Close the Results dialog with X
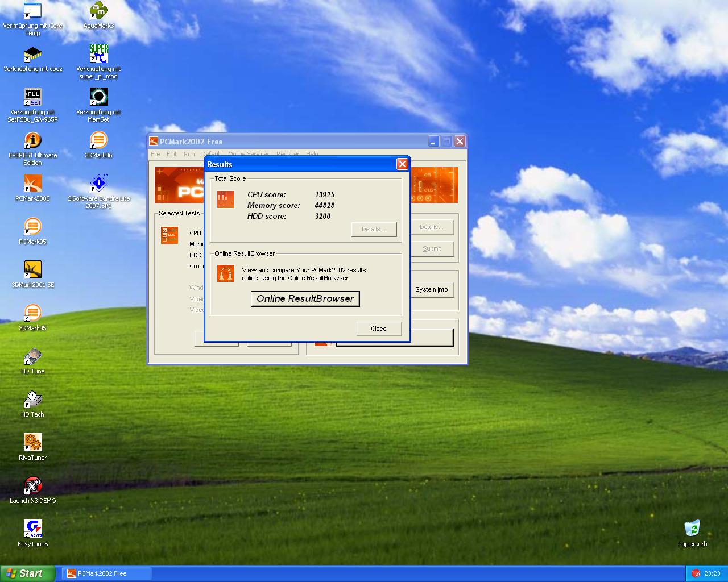The height and width of the screenshot is (582, 728). [402, 164]
